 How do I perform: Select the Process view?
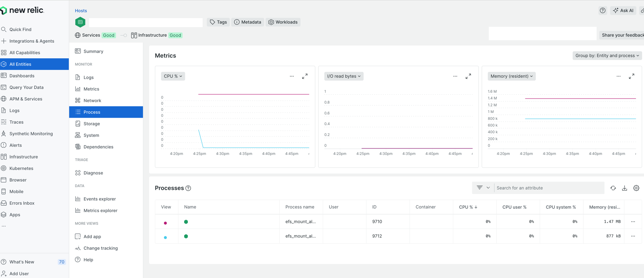[106, 112]
